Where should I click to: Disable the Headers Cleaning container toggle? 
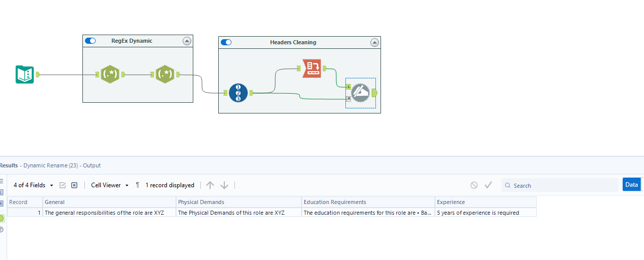coord(226,42)
